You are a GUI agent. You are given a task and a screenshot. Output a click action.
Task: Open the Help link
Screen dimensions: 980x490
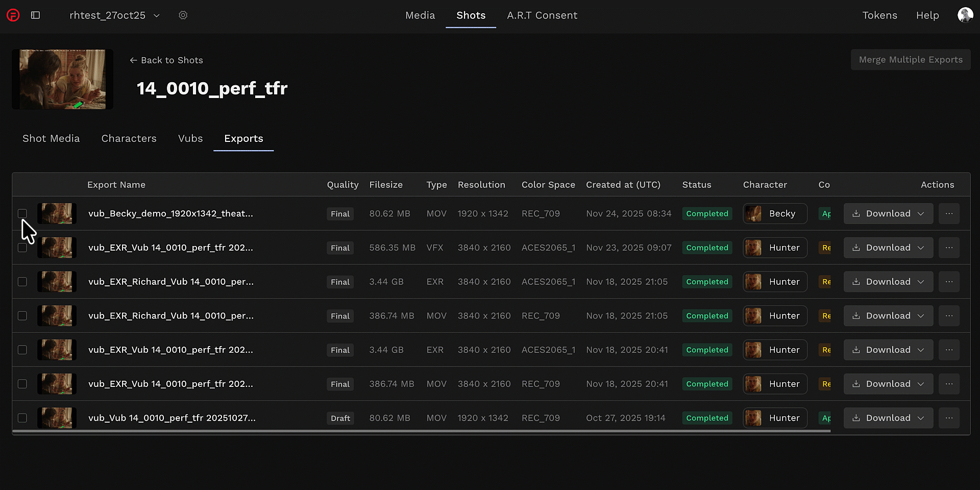(927, 15)
